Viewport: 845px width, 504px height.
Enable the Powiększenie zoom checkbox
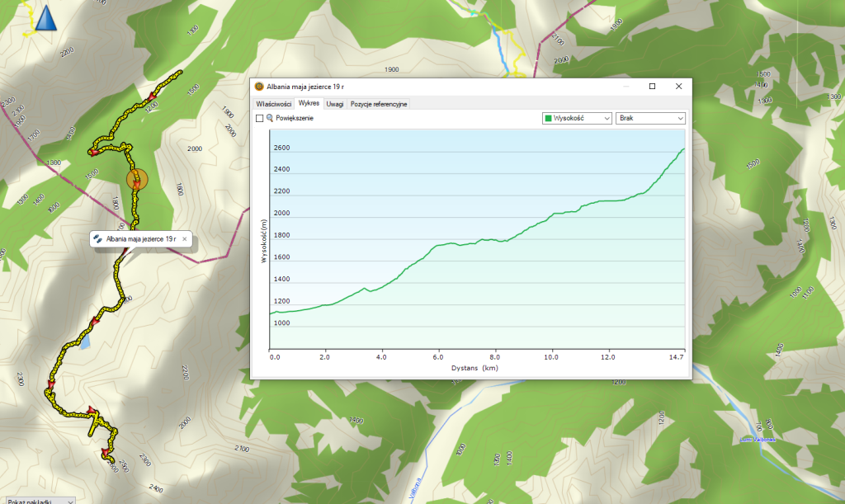point(260,119)
